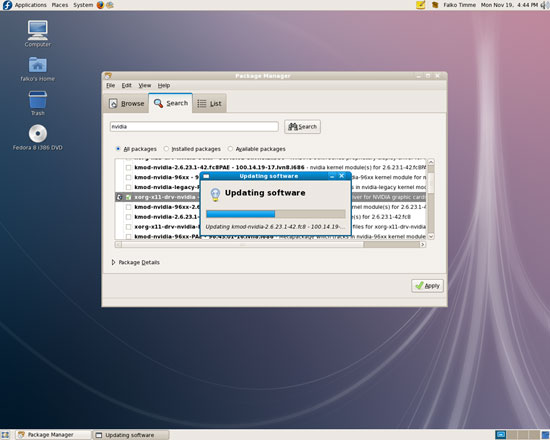Open the Edit menu in Package Manager
Viewport: 550px width, 440px height.
[x=126, y=85]
